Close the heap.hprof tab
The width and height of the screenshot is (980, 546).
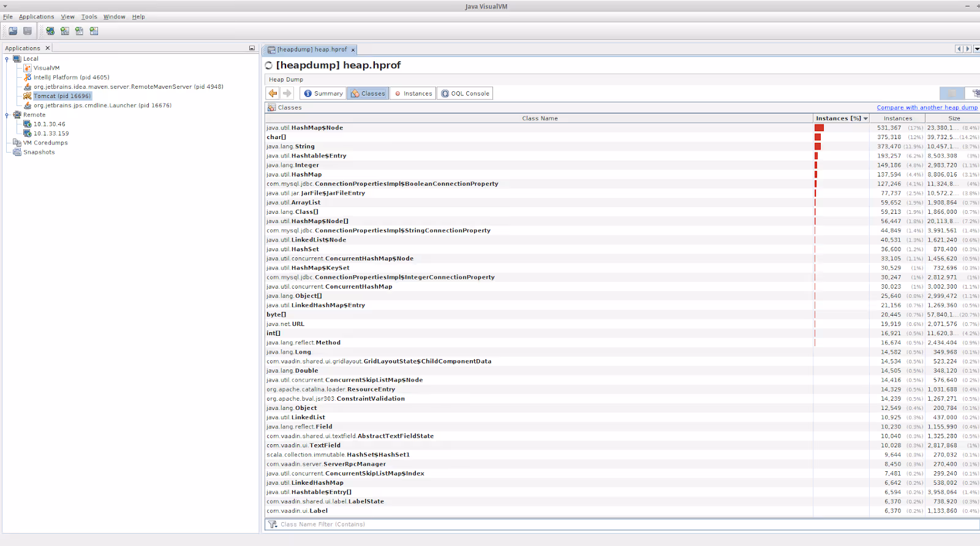point(353,50)
